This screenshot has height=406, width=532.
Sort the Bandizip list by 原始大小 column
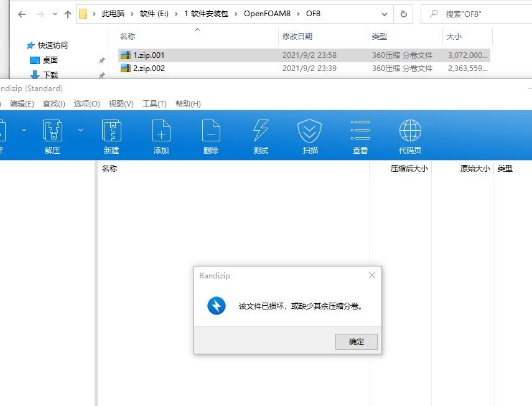pyautogui.click(x=475, y=168)
